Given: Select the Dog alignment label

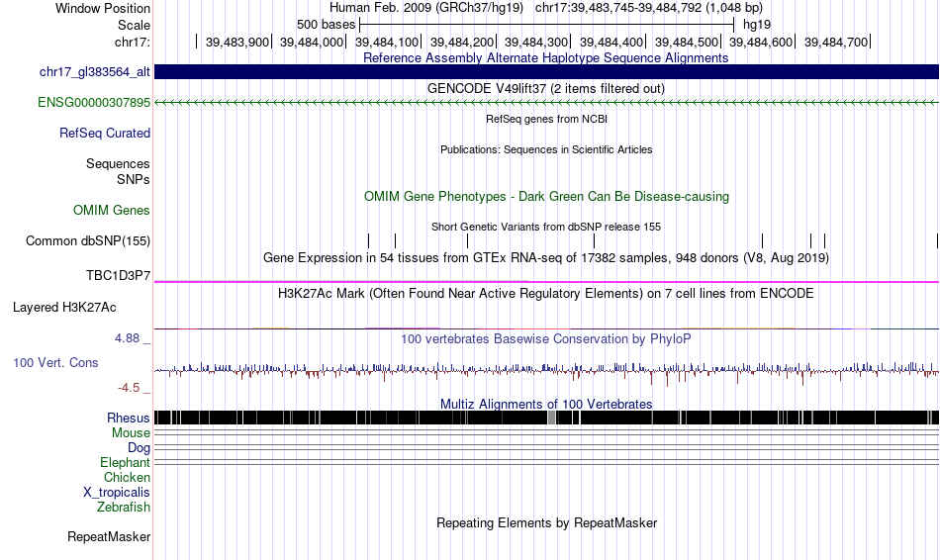Looking at the screenshot, I should tap(140, 448).
